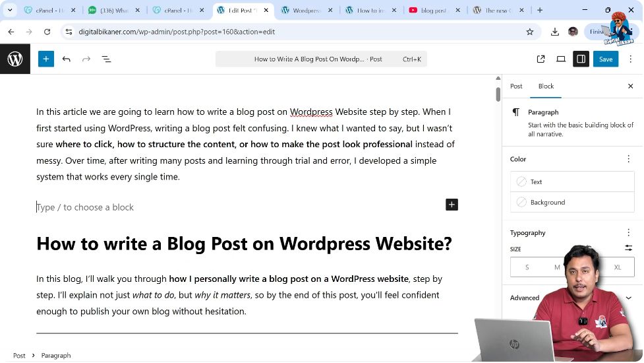This screenshot has height=363, width=644.
Task: Click the scrollbar up arrow
Action: point(498,78)
